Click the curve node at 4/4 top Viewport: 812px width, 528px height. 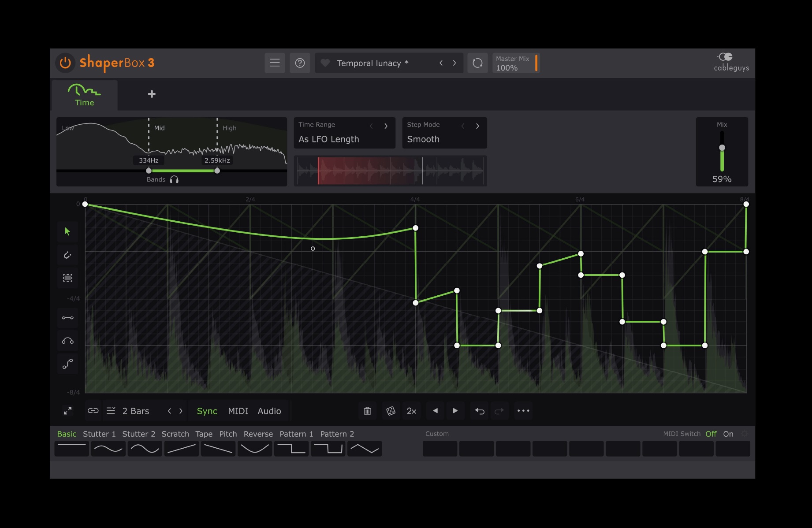[x=415, y=228]
